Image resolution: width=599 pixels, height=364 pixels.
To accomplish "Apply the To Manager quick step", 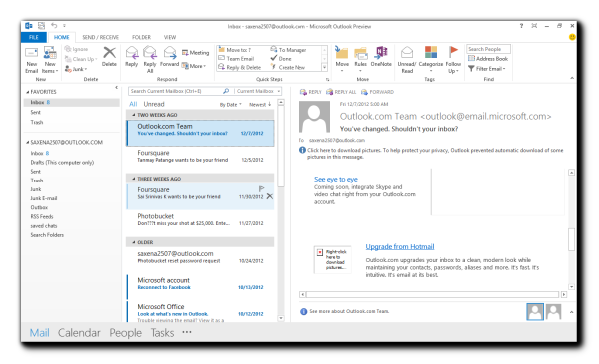I will click(x=289, y=50).
